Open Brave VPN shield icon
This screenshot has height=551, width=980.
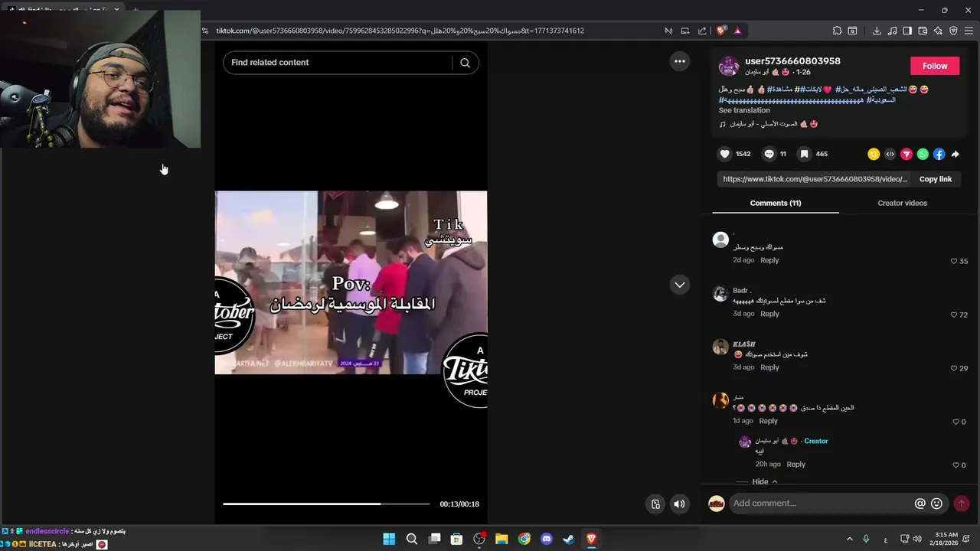point(953,31)
